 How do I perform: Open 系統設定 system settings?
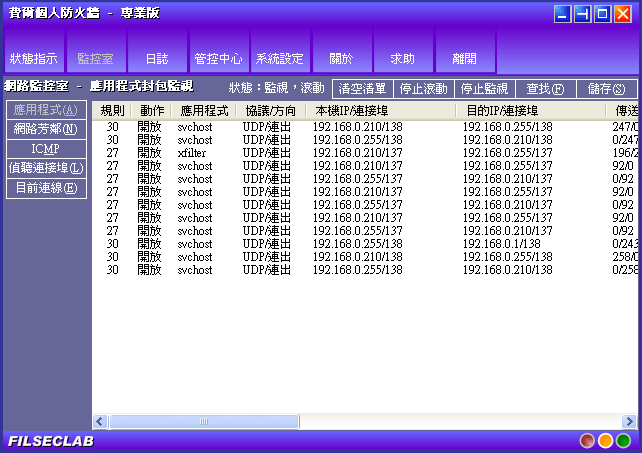pos(279,59)
